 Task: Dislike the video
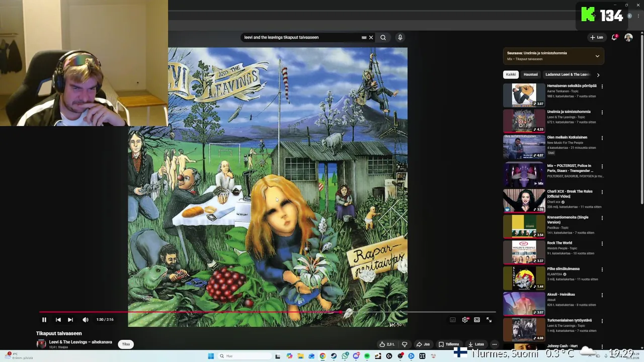coord(404,344)
